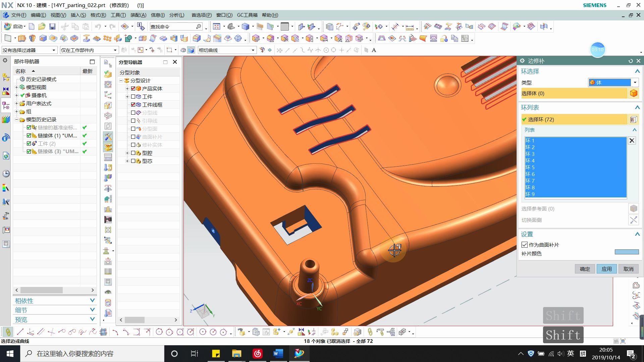Expand the 模型视图 tree node
This screenshot has height=362, width=644.
point(16,87)
